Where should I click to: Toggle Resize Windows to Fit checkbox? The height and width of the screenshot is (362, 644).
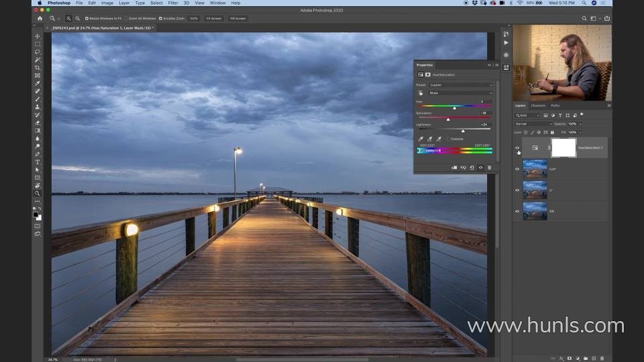coord(87,19)
